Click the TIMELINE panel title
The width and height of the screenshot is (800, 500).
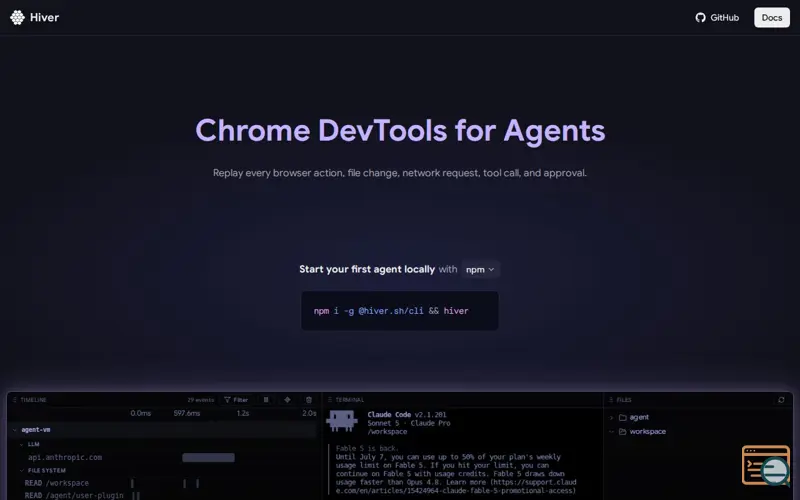point(33,400)
